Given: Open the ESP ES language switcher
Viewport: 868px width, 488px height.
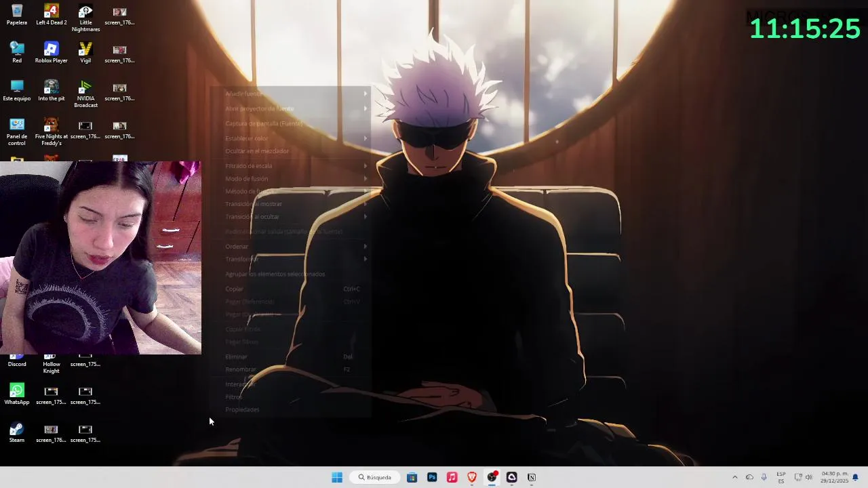Looking at the screenshot, I should (x=781, y=477).
